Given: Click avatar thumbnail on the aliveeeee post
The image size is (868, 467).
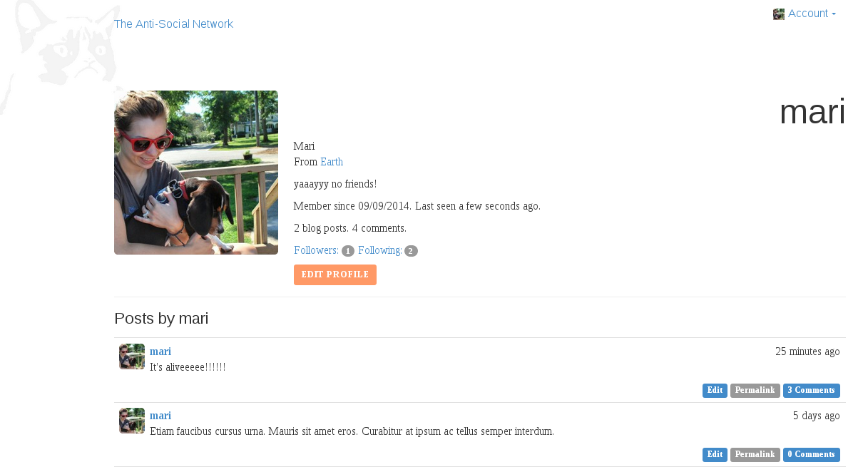Looking at the screenshot, I should tap(132, 356).
